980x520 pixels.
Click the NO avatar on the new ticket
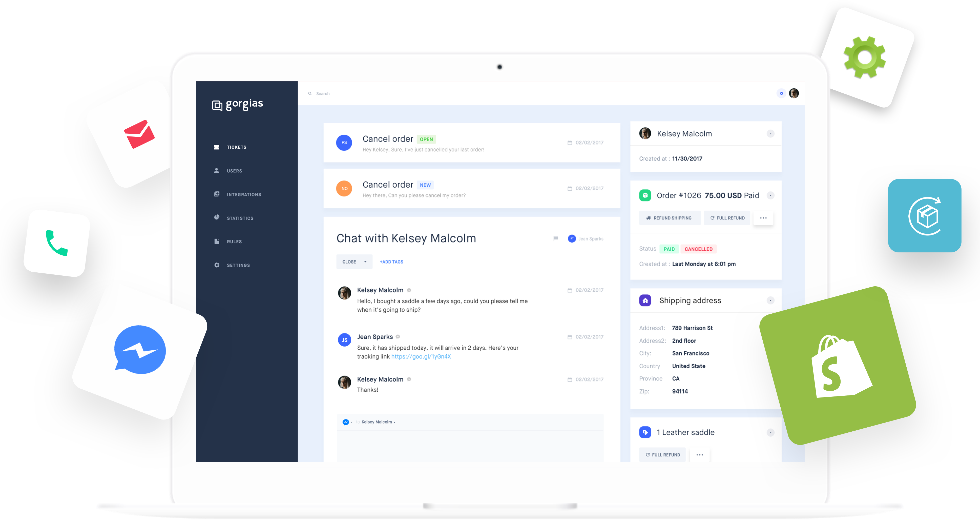[344, 188]
